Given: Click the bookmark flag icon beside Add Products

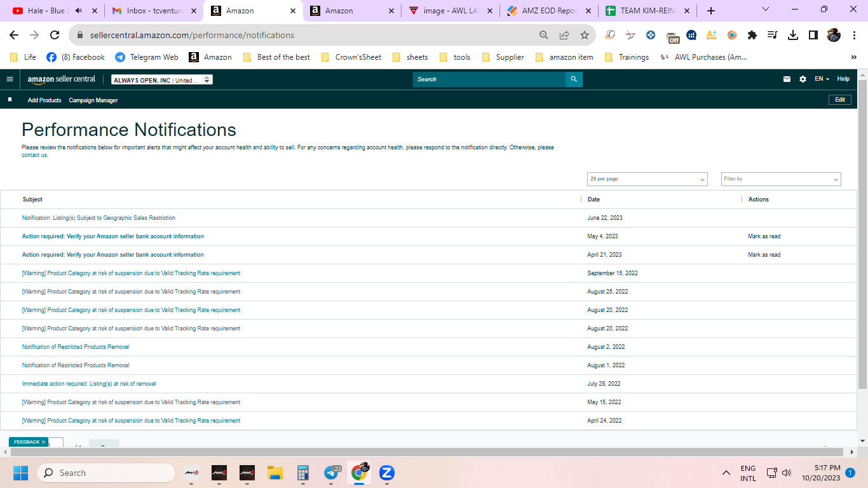Looking at the screenshot, I should [10, 100].
